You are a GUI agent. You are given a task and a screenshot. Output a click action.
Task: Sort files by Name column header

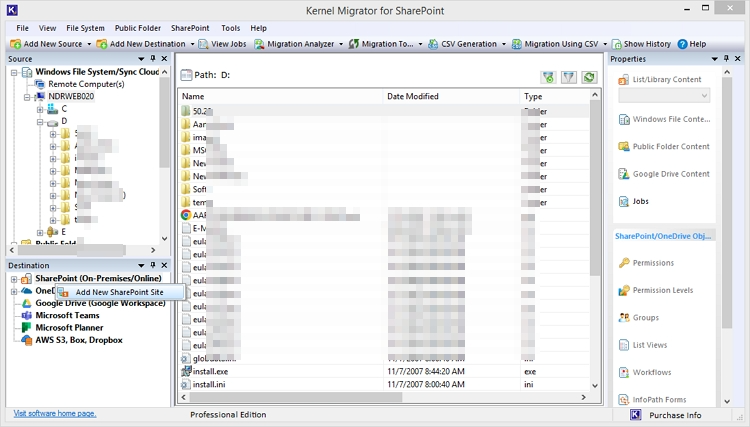[280, 96]
